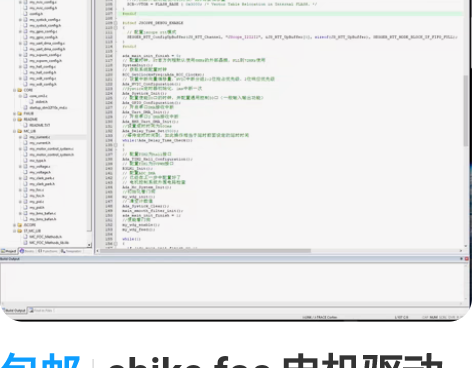The image size is (472, 368).
Task: Click the file icon of my_systick_config.h
Action: 26,25
